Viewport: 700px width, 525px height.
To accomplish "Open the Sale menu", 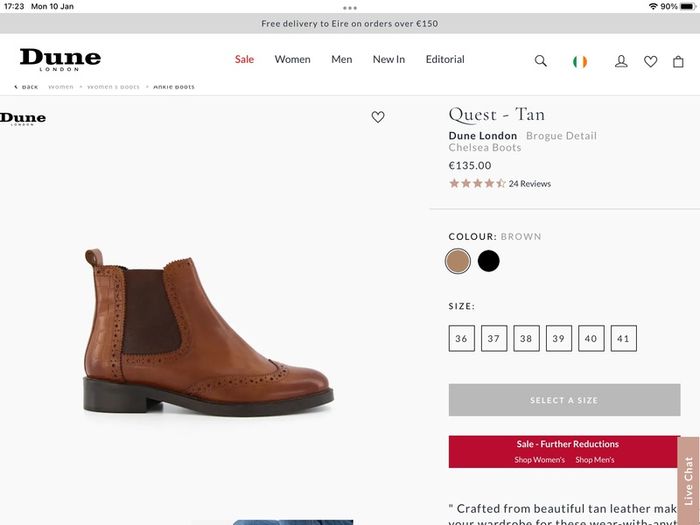I will pyautogui.click(x=244, y=59).
